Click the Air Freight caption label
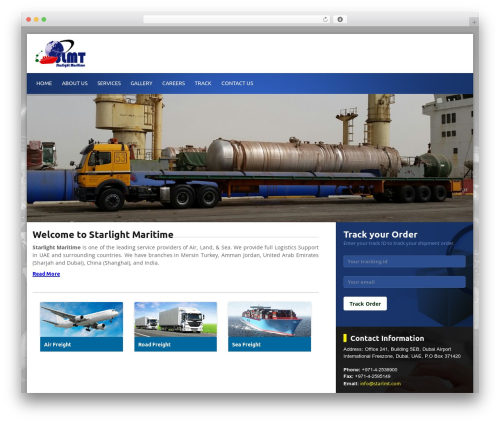Screen dimensions: 500x423 point(57,345)
